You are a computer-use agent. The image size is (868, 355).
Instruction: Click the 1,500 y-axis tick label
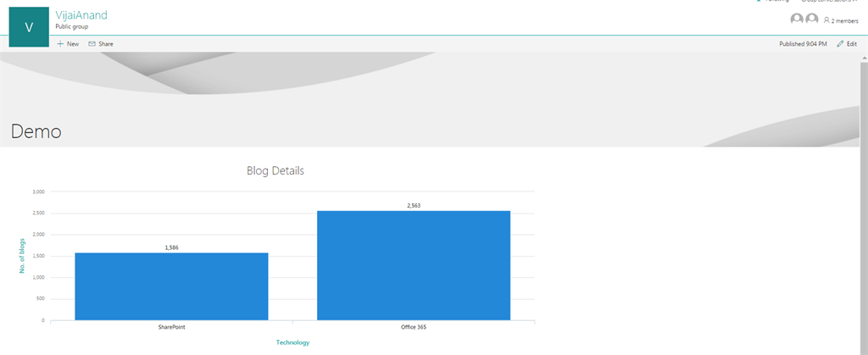click(x=39, y=256)
